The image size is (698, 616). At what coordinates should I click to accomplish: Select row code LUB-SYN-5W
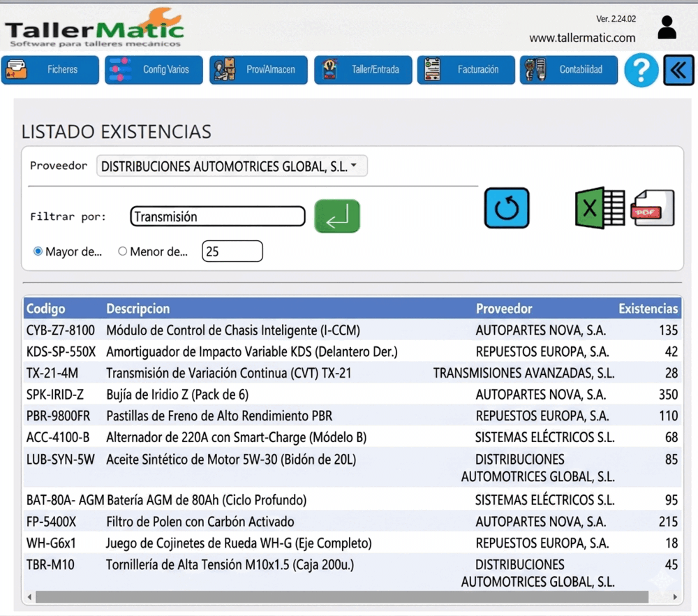(x=61, y=460)
